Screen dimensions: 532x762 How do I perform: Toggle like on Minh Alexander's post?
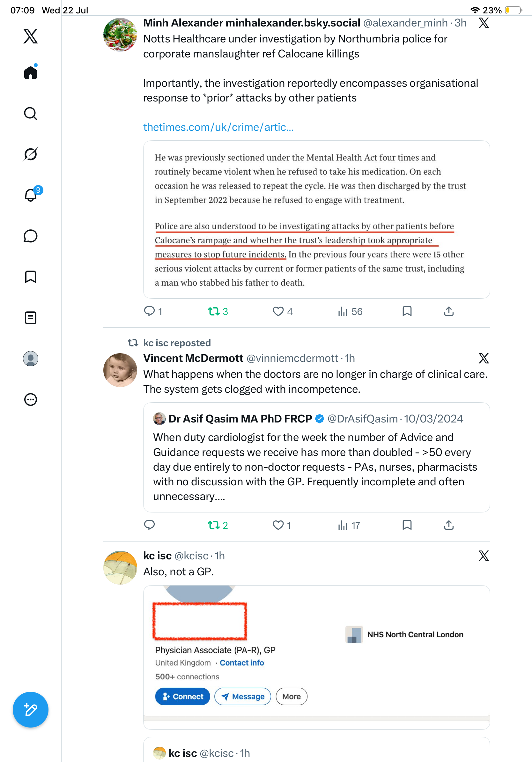coord(283,311)
